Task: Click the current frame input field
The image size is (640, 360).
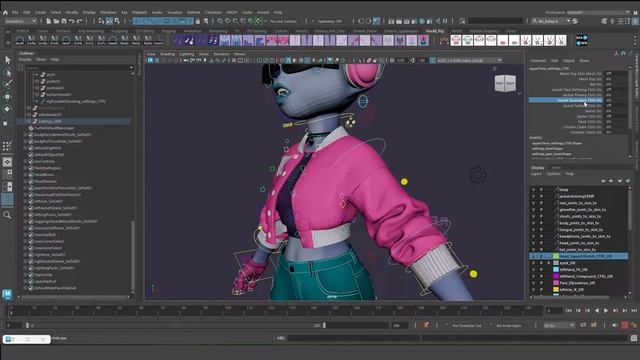Action: click(x=554, y=311)
